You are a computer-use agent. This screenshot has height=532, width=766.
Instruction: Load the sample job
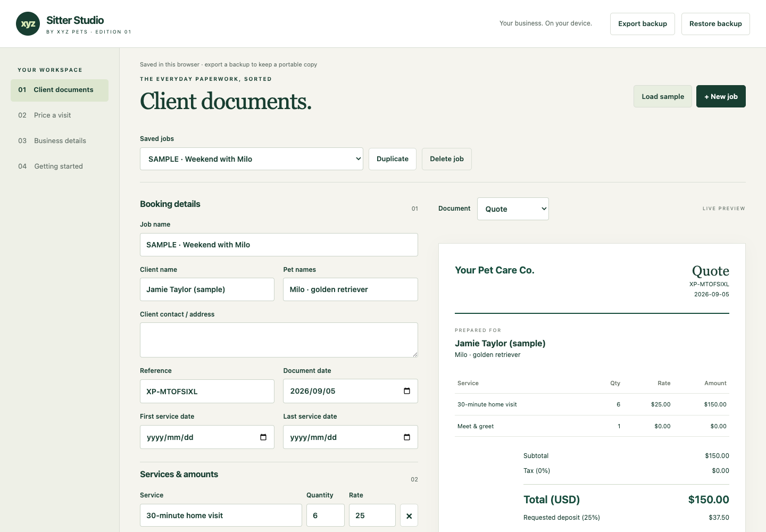[x=663, y=96]
